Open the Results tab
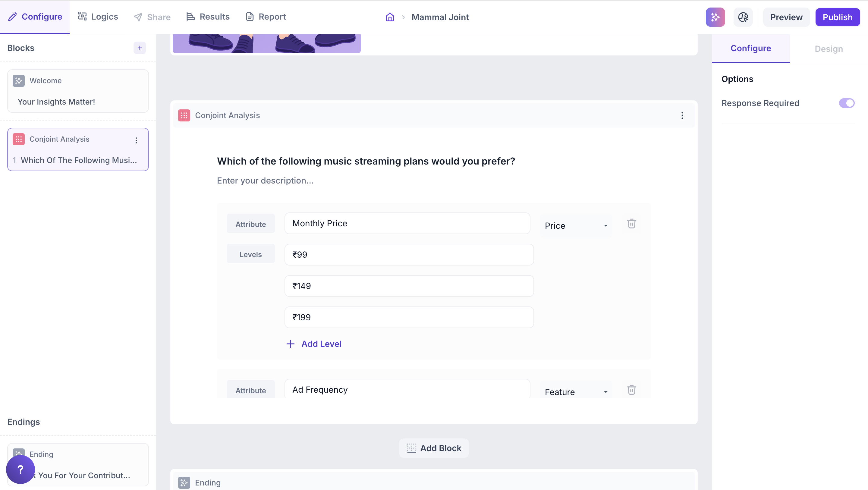868x490 pixels. [208, 17]
